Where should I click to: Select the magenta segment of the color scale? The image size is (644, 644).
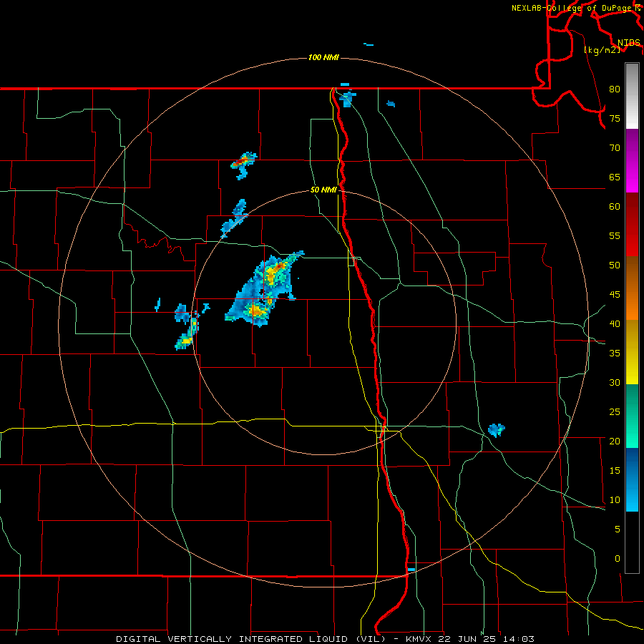pyautogui.click(x=632, y=160)
